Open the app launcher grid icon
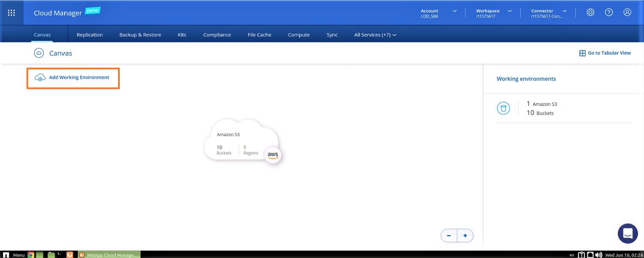Screen dimensions: 644x258 click(x=12, y=13)
